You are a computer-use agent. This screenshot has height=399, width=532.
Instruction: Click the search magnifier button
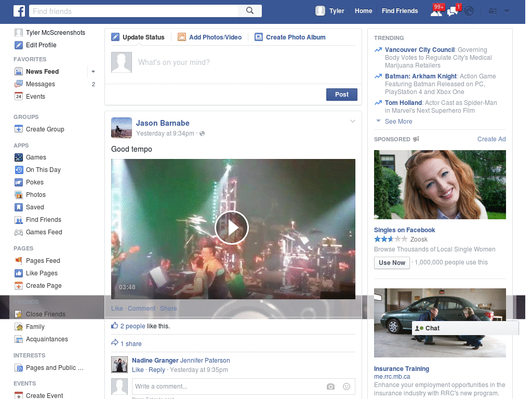pos(249,11)
